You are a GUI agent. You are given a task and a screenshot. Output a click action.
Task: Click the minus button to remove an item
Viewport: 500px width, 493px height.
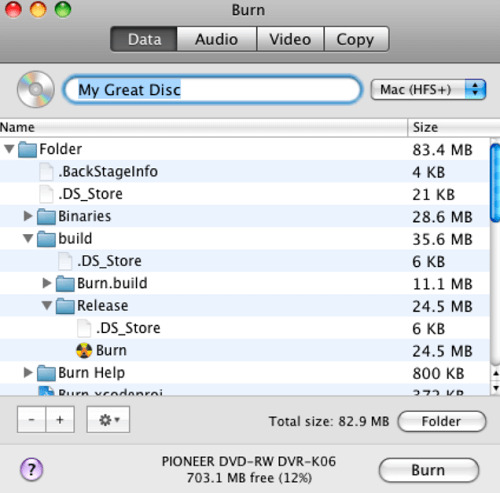(x=31, y=419)
